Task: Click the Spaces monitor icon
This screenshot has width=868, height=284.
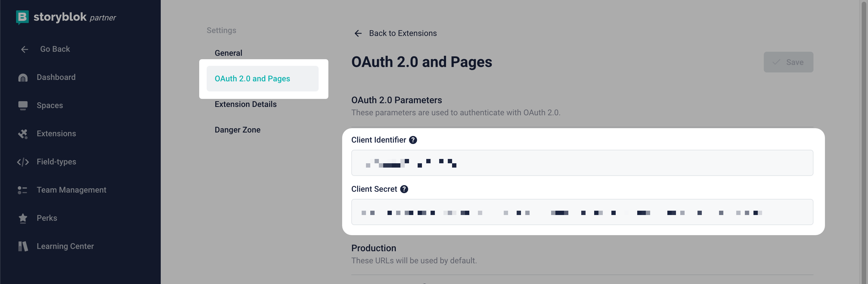Action: [x=23, y=105]
